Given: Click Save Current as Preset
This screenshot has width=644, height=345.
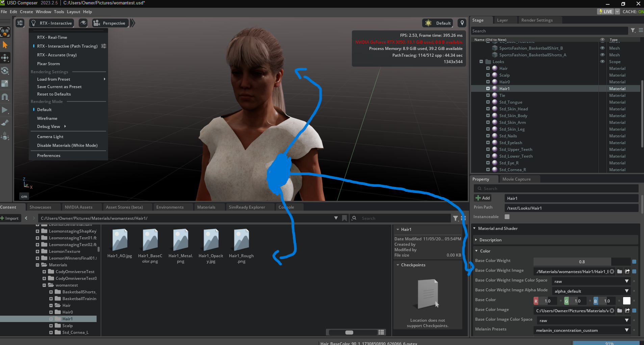Looking at the screenshot, I should coord(59,86).
